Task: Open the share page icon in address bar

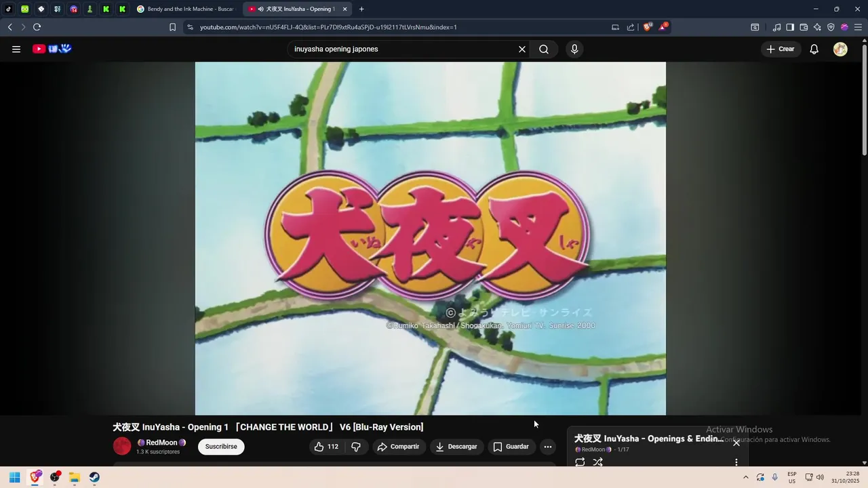Action: 631,27
